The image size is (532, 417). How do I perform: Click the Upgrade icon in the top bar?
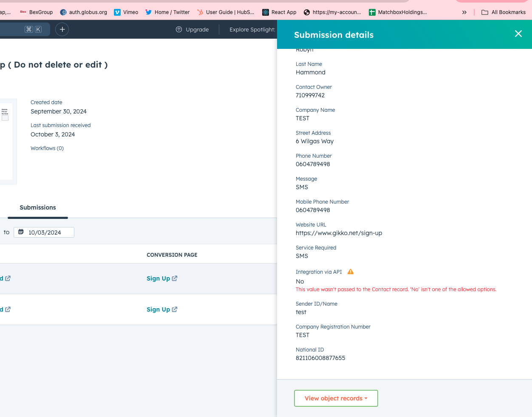(x=179, y=29)
